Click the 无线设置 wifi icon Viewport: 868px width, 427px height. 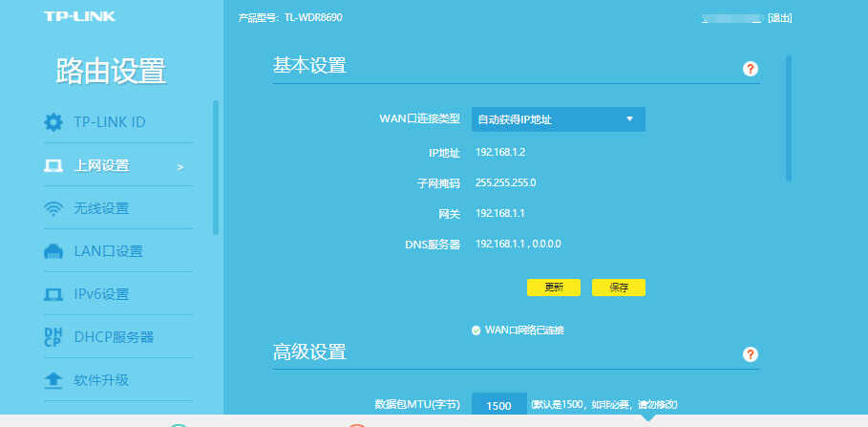53,209
